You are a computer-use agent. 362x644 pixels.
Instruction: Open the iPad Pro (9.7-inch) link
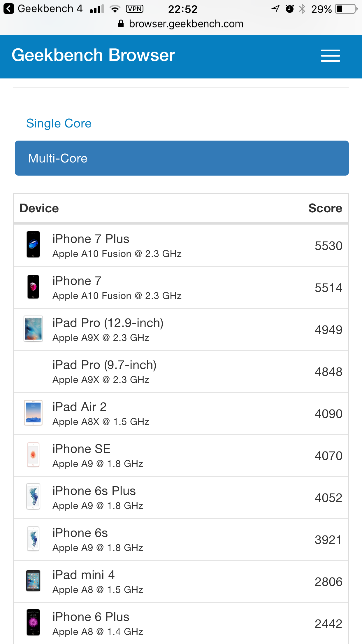point(104,365)
